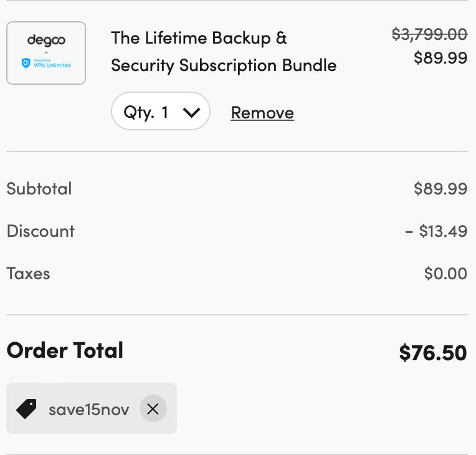This screenshot has width=476, height=455.
Task: Click the VPN Unlimited shield icon
Action: (x=26, y=63)
